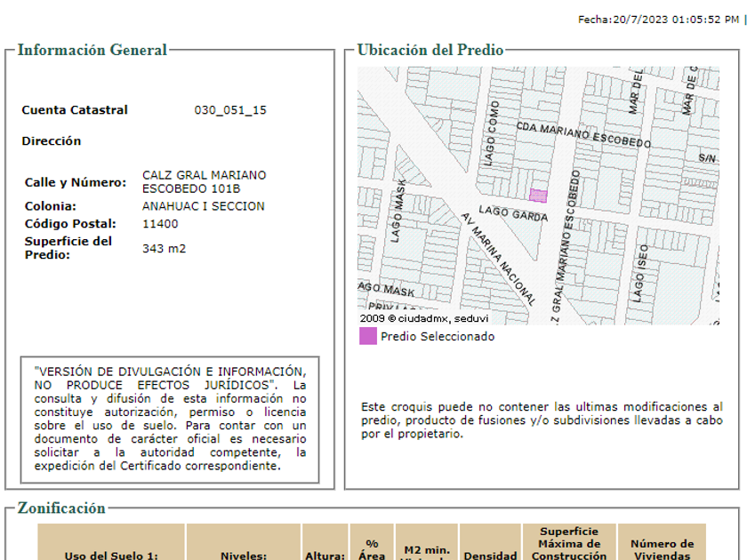Click the LAGO GARDA street label on map
Viewport: 747px width, 560px height.
514,213
